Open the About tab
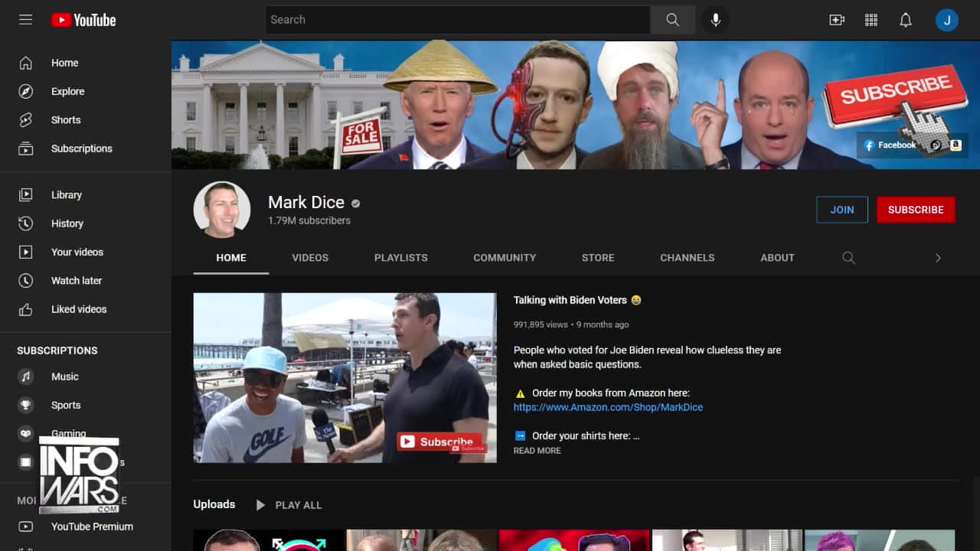 (777, 258)
